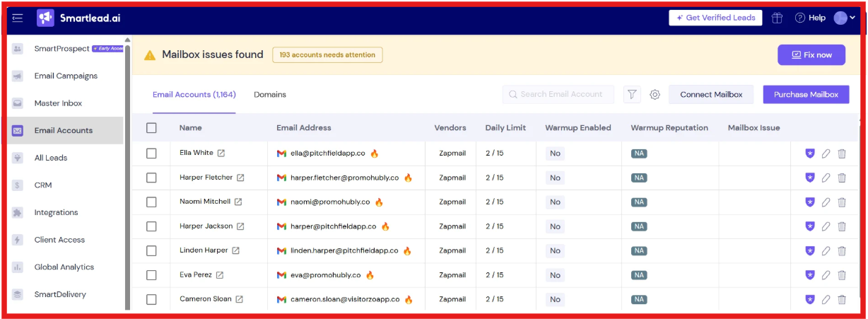
Task: Delete Eva Perez account trash icon
Action: tap(842, 275)
